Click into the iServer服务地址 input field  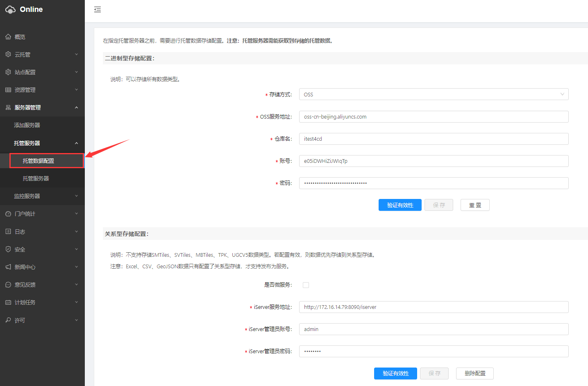[434, 307]
